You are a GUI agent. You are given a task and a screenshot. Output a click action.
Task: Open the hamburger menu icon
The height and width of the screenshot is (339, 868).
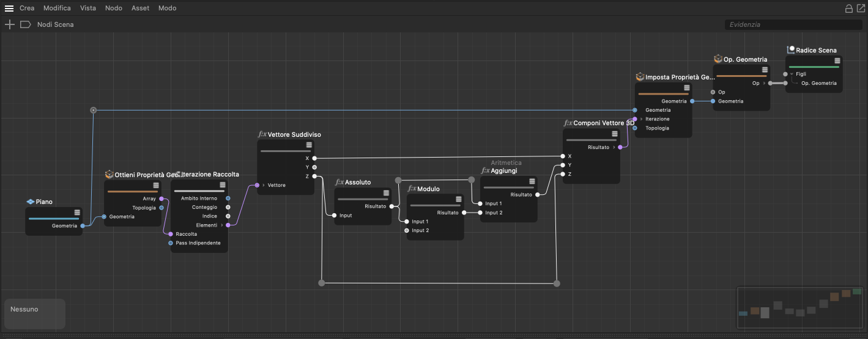[9, 8]
